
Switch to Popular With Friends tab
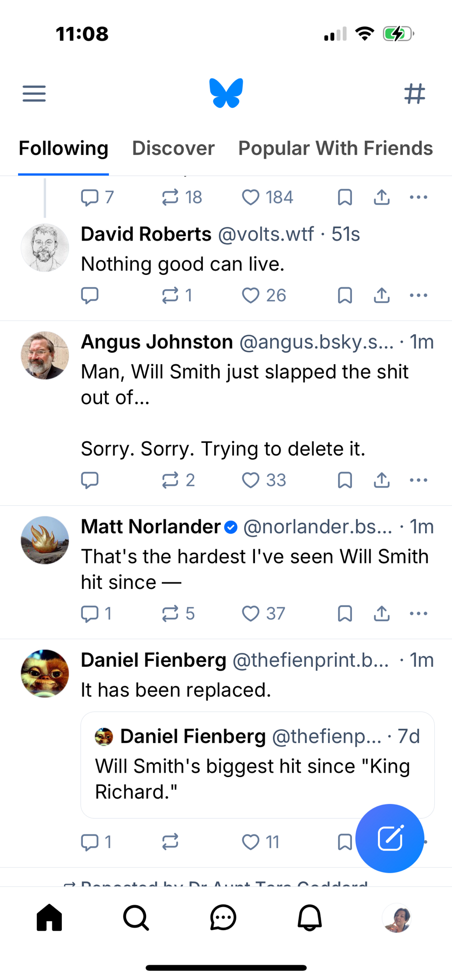[335, 148]
